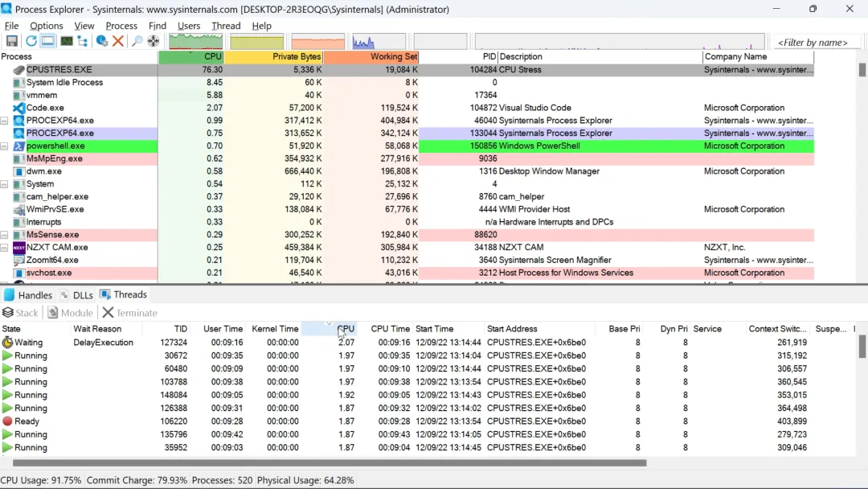Viewport: 868px width, 489px height.
Task: Sort processes by CPU column header
Action: (x=191, y=56)
